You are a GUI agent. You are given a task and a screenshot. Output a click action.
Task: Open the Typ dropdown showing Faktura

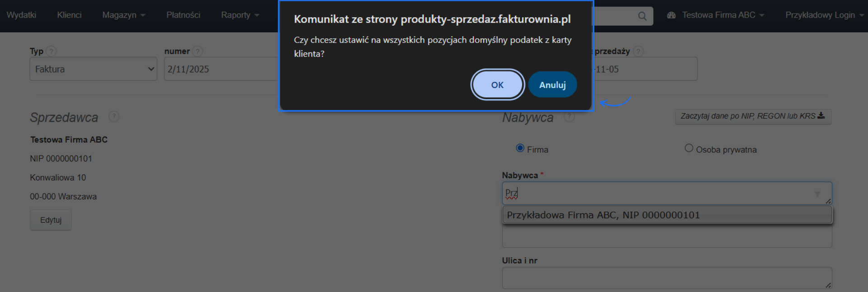pos(93,69)
